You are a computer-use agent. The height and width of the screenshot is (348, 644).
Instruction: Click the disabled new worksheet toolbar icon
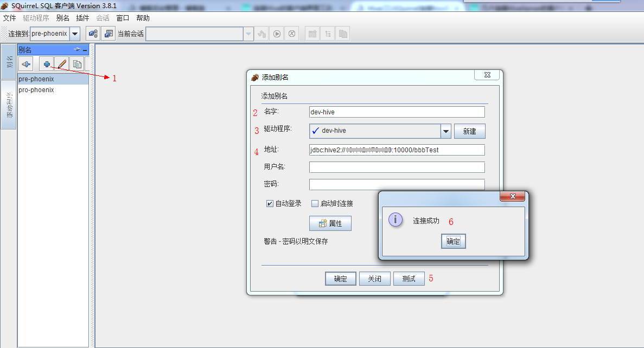[313, 34]
